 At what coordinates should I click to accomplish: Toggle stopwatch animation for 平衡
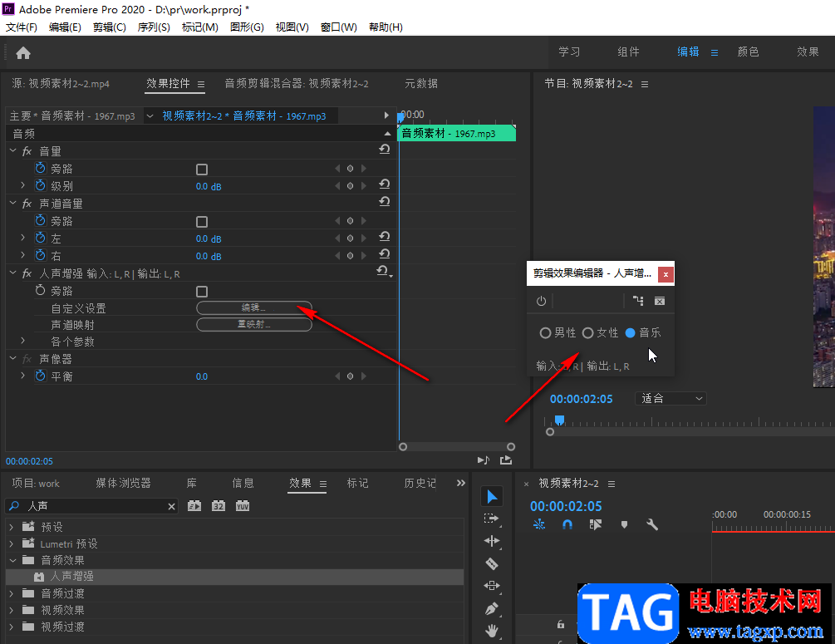41,376
